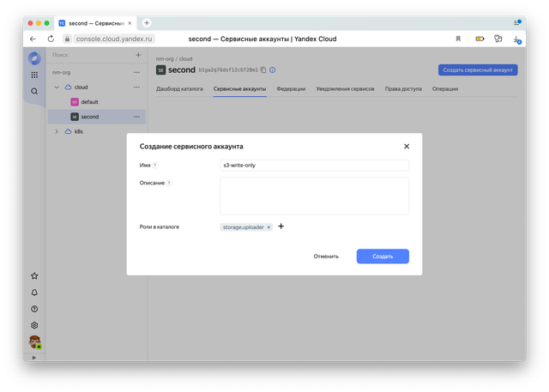This screenshot has width=549, height=392.
Task: Select the default folder in tree
Action: coord(89,101)
